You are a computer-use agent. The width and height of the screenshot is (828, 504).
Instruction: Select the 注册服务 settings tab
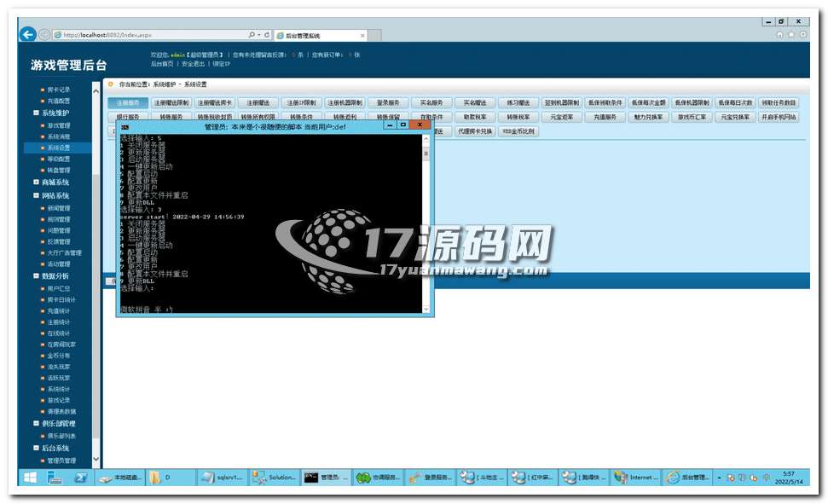click(x=128, y=102)
